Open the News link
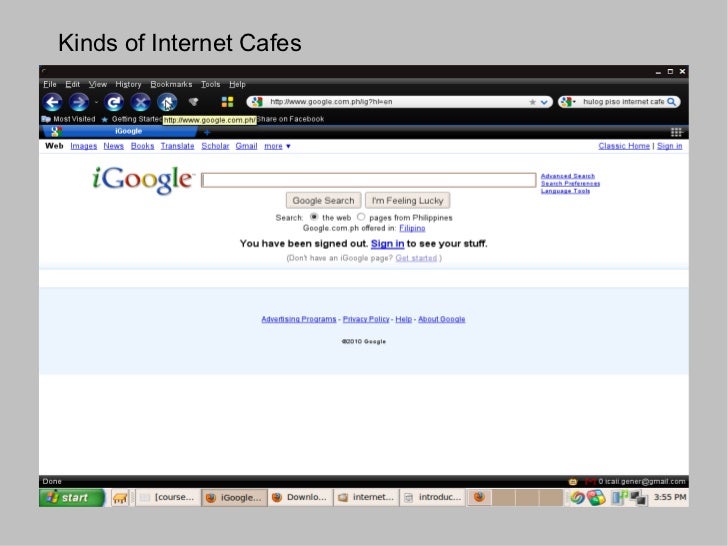The width and height of the screenshot is (728, 546). click(x=113, y=146)
